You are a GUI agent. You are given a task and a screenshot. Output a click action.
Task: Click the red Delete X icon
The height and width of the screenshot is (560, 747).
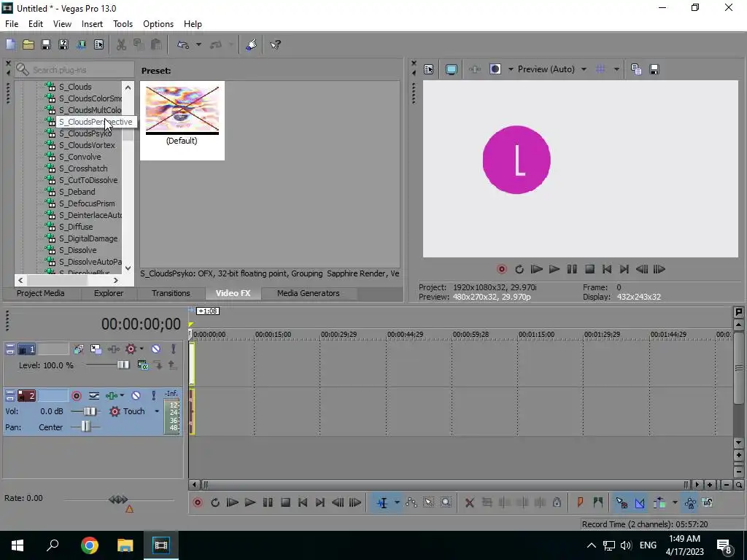[469, 502]
